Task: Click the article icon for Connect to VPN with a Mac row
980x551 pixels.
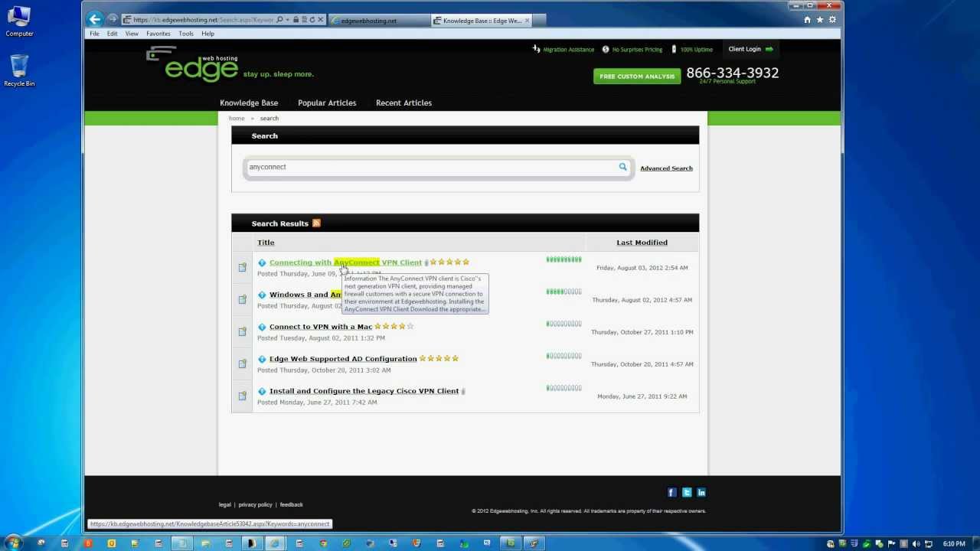Action: point(242,331)
